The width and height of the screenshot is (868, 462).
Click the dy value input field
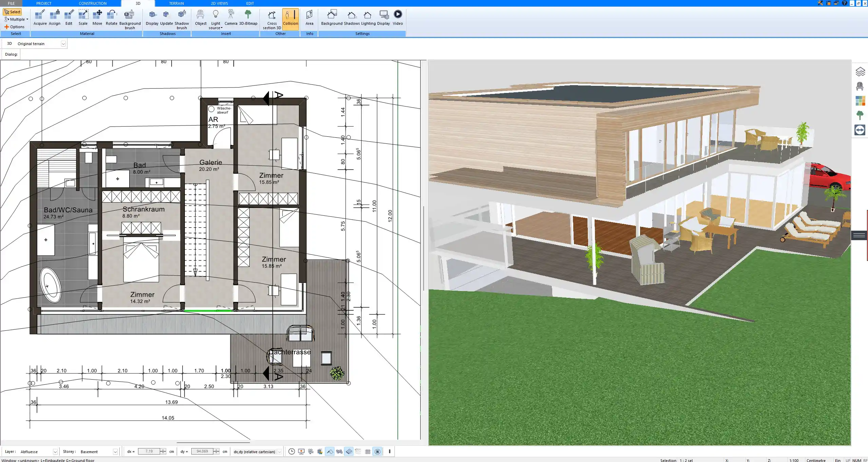[x=202, y=451]
